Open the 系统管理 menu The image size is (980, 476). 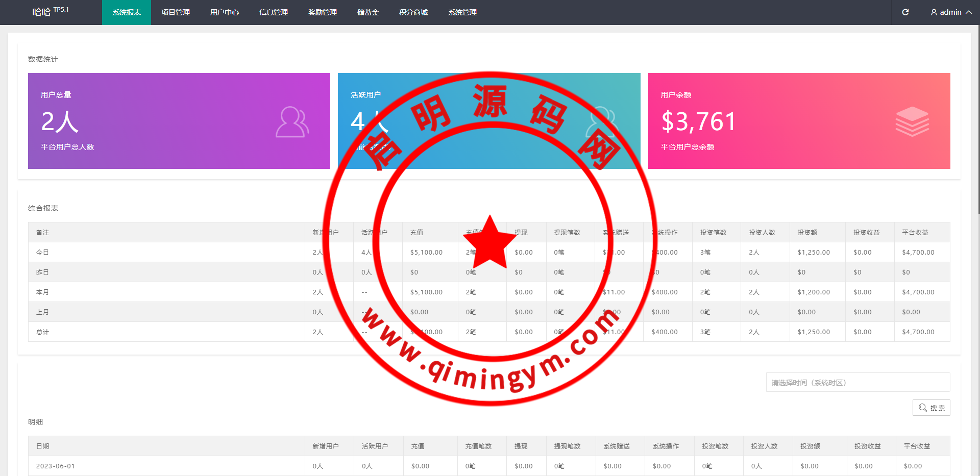(x=462, y=12)
